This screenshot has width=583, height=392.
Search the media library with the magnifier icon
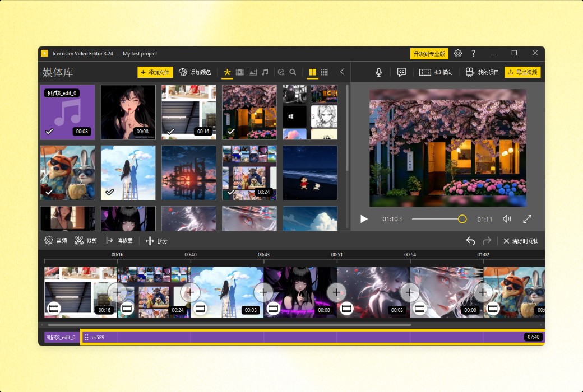click(x=293, y=72)
